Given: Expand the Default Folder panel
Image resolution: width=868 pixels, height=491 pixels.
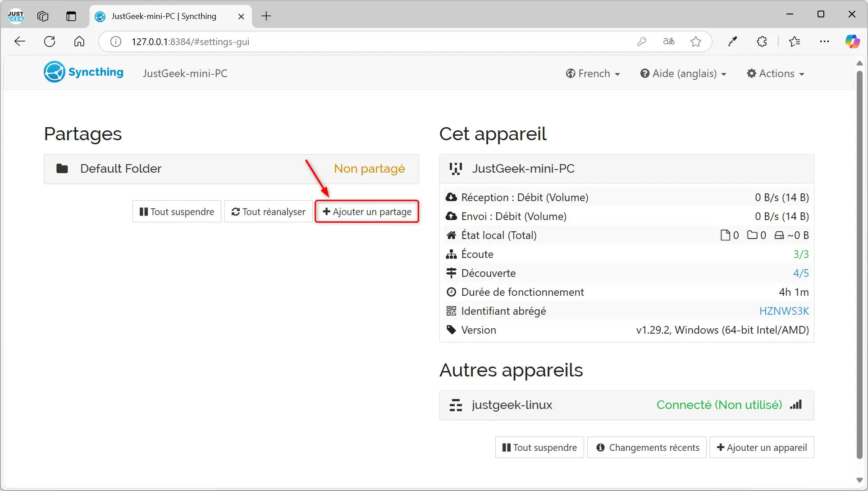Looking at the screenshot, I should coord(231,169).
